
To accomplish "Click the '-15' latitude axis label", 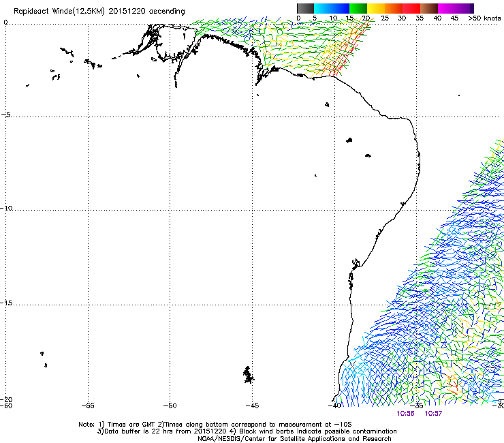I will pos(6,303).
